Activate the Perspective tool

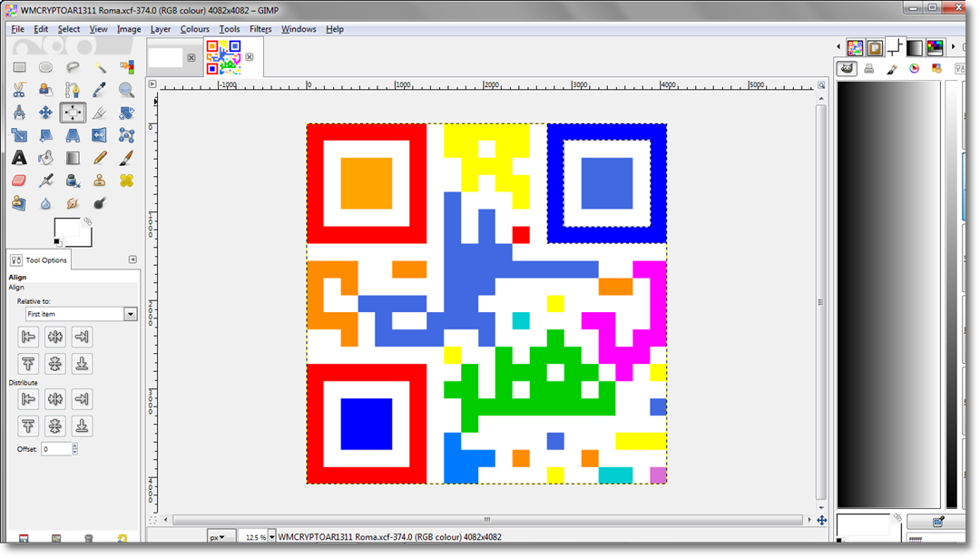(x=73, y=135)
